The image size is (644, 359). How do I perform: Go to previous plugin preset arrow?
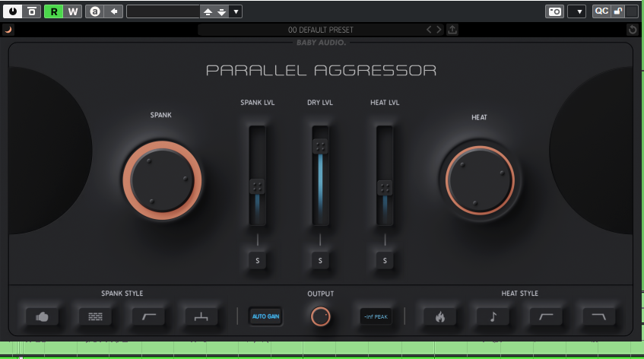click(429, 29)
